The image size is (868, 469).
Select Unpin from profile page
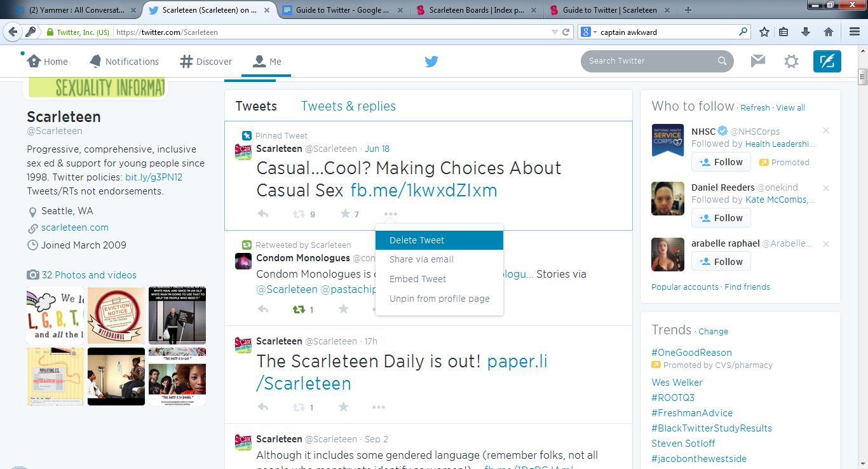coord(439,299)
